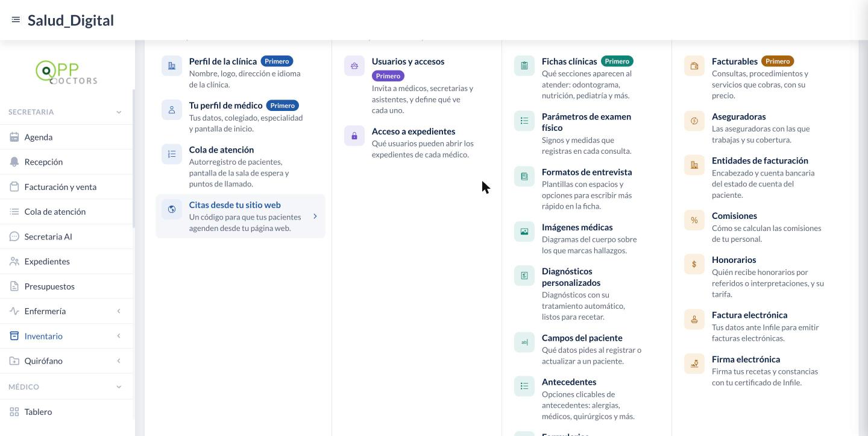The height and width of the screenshot is (436, 868).
Task: Click the Imágenes médicas picture icon
Action: pos(524,232)
